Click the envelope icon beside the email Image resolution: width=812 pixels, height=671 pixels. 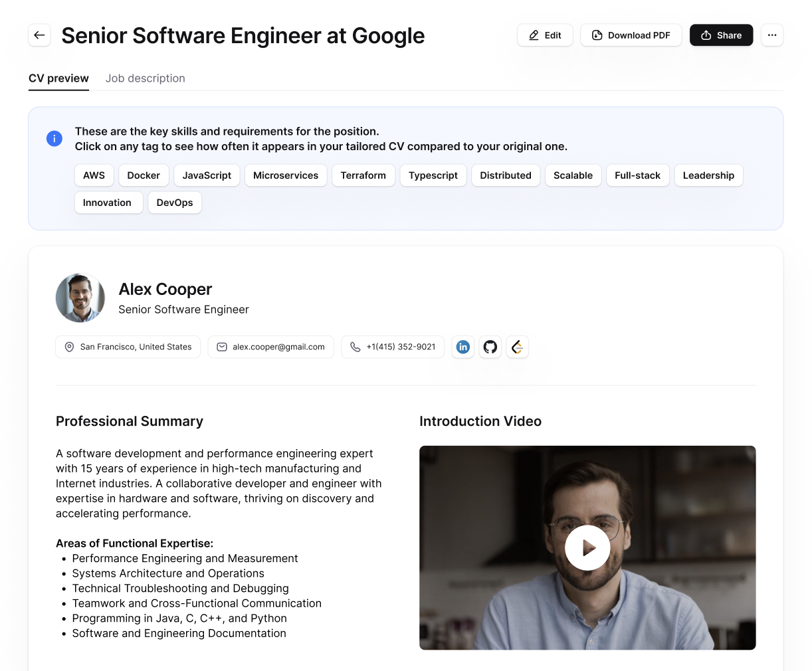click(x=221, y=346)
